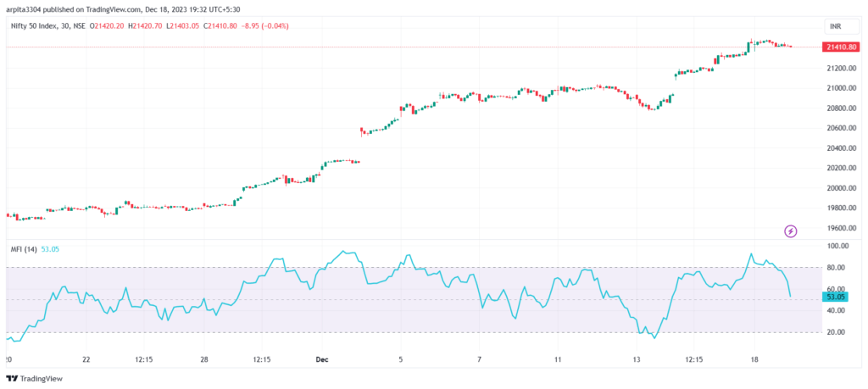Click the MFI (14) indicator label

coord(24,249)
